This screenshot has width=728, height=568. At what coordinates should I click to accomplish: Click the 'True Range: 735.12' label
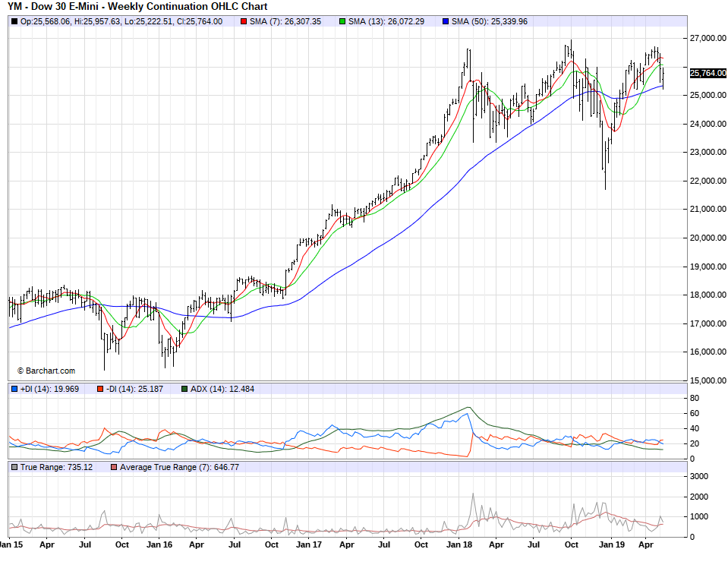coord(57,467)
